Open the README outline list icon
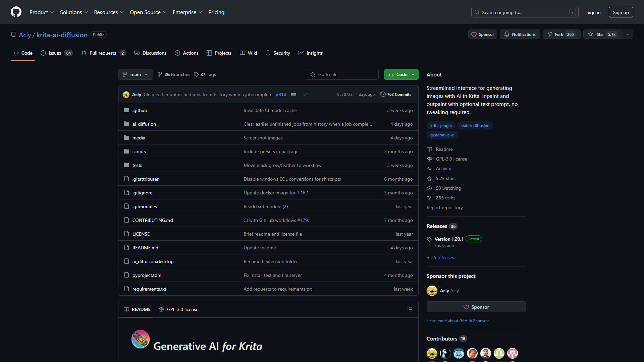This screenshot has width=644, height=362. click(x=410, y=309)
